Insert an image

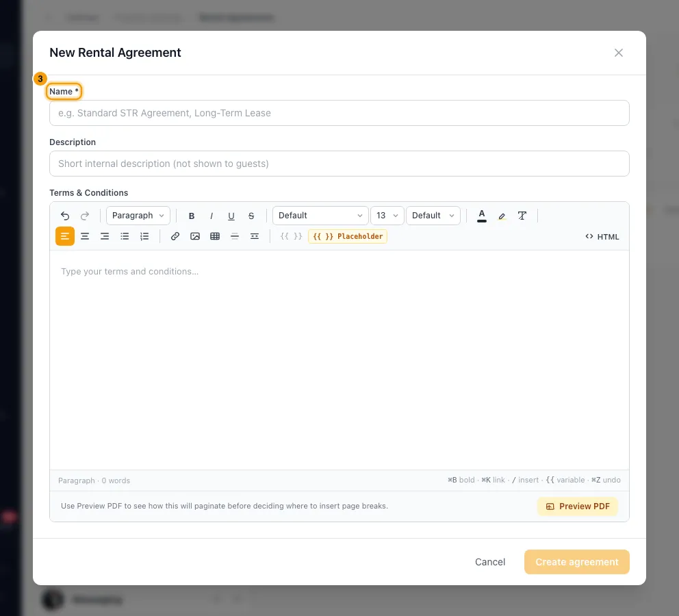click(195, 236)
